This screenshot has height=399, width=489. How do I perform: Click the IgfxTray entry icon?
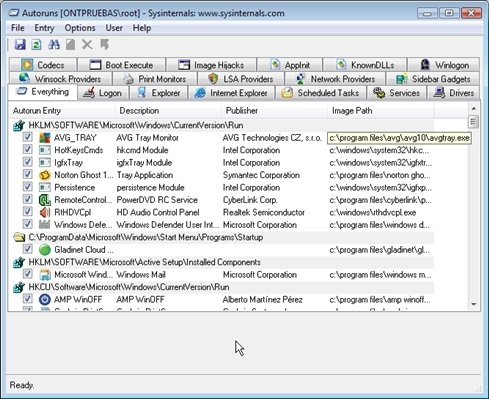coord(45,163)
